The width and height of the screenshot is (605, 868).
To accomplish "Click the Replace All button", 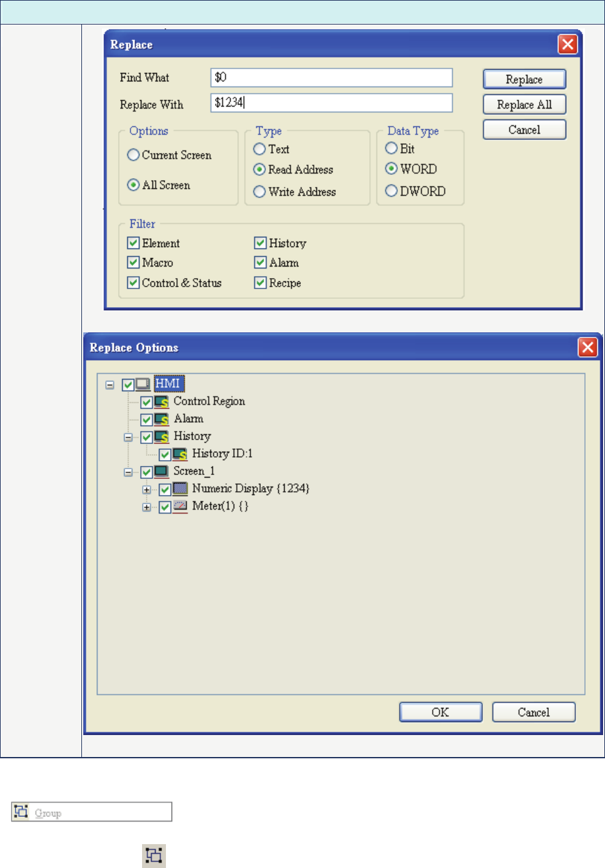I will [x=524, y=105].
